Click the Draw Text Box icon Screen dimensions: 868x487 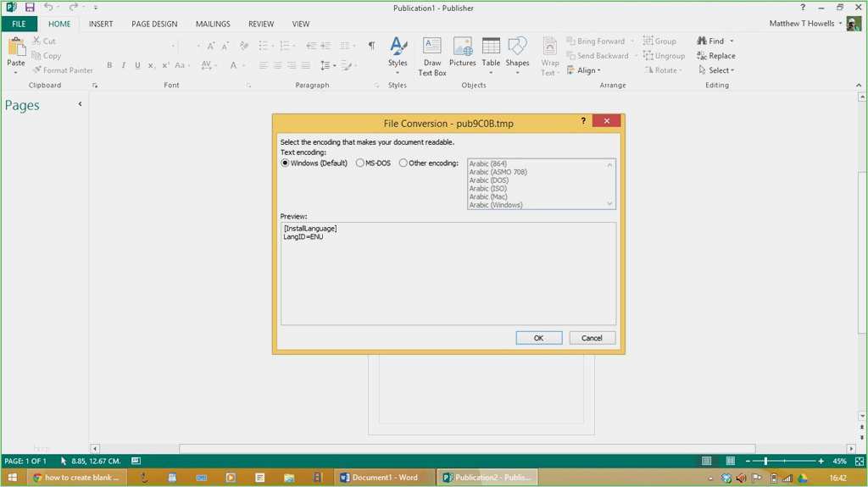(x=432, y=47)
